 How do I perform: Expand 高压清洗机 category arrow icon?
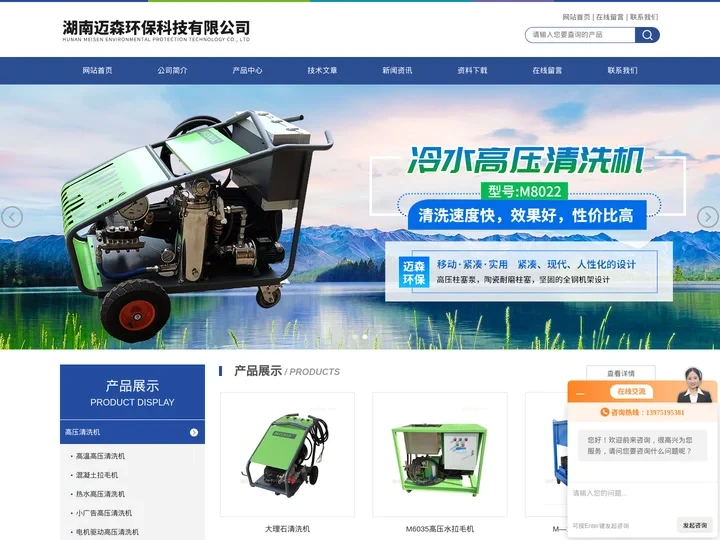point(194,432)
